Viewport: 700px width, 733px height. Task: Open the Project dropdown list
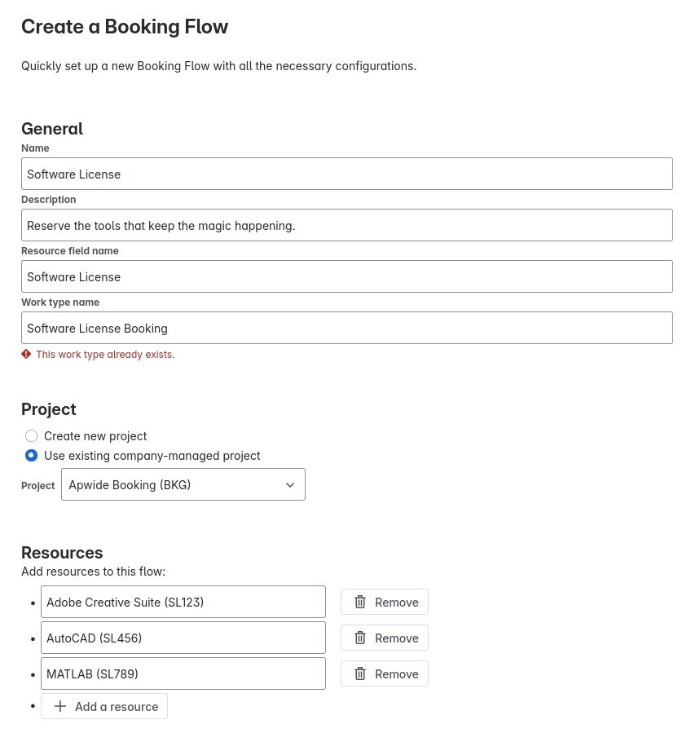183,485
